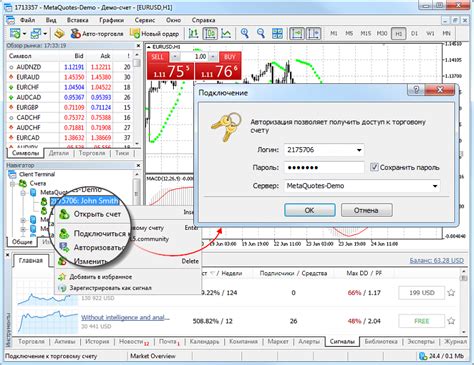Click the tile windows grid icon
This screenshot has width=474, height=365.
[x=277, y=33]
